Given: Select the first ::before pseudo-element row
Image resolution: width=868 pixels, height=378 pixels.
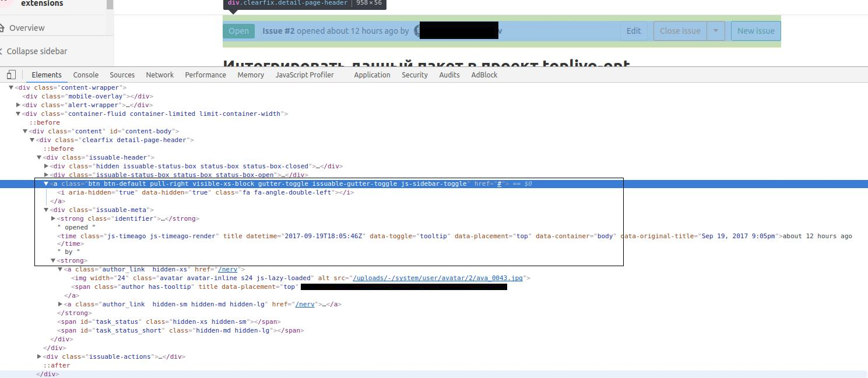Looking at the screenshot, I should 45,122.
